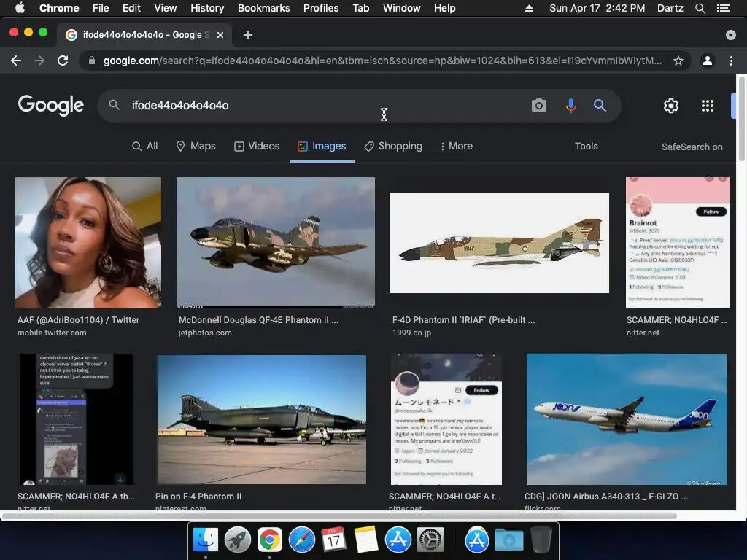Image resolution: width=747 pixels, height=560 pixels.
Task: Click the mobile.twitter.com source link
Action: pos(52,332)
